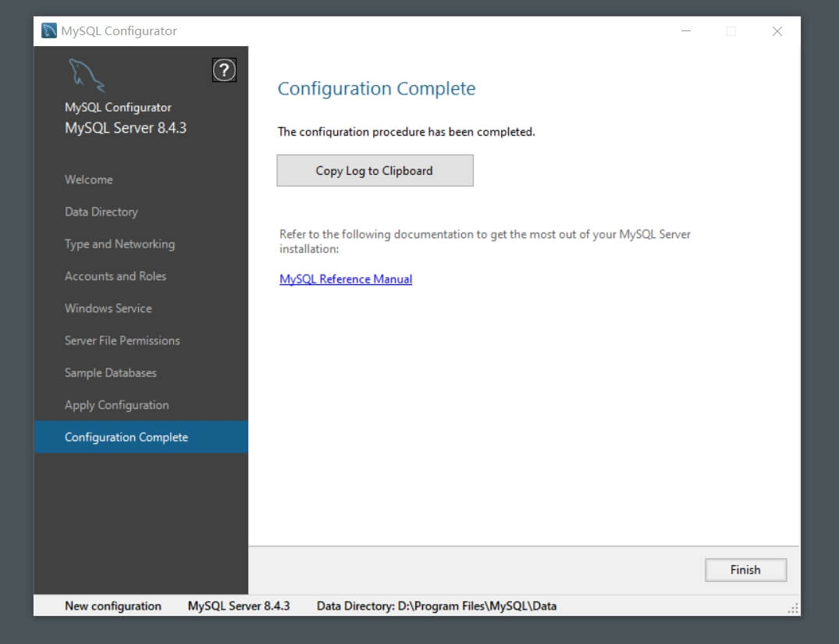
Task: Close the MySQL Configurator window
Action: (777, 31)
